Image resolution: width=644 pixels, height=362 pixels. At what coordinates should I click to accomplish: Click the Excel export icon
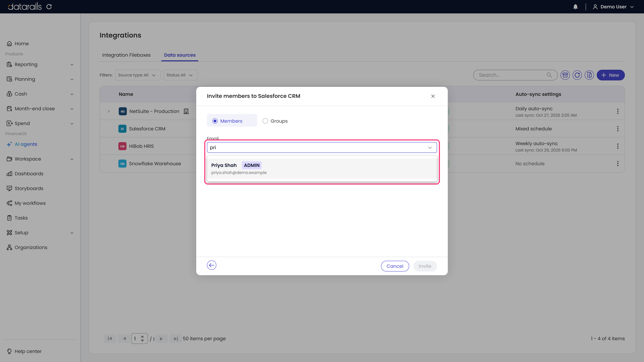point(589,75)
